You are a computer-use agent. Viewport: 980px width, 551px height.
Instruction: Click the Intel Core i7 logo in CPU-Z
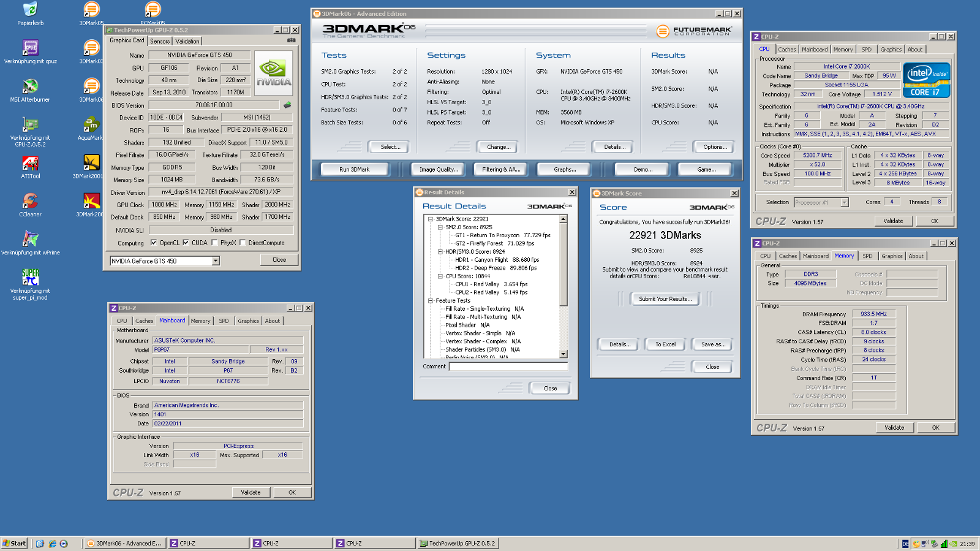coord(926,80)
